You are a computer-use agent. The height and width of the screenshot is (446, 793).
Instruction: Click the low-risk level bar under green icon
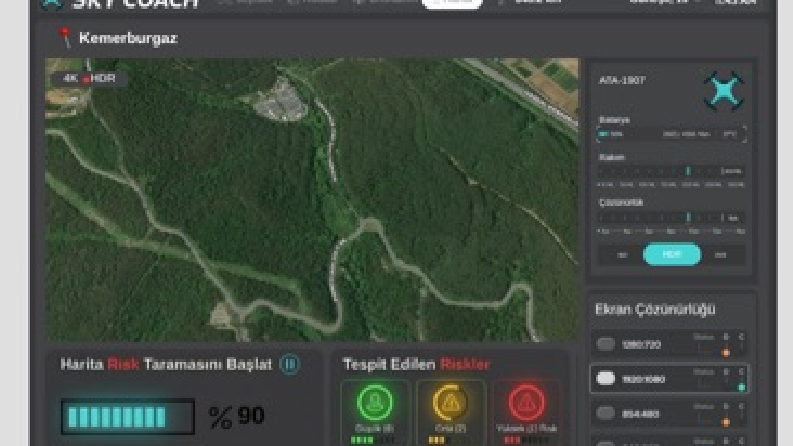373,440
